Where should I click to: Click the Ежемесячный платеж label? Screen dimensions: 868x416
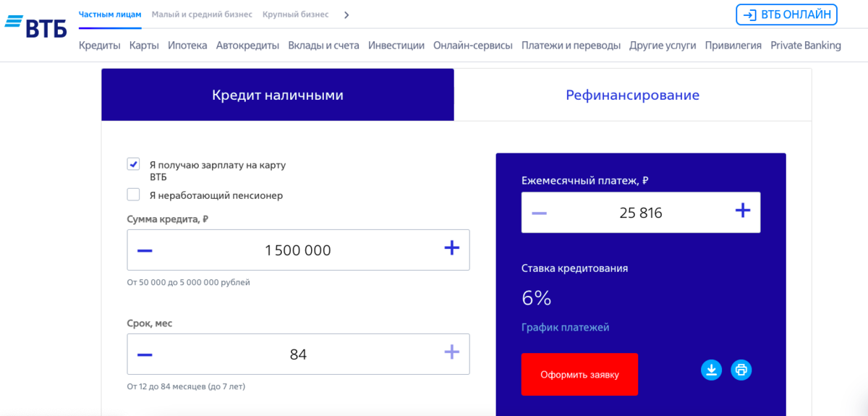point(585,181)
